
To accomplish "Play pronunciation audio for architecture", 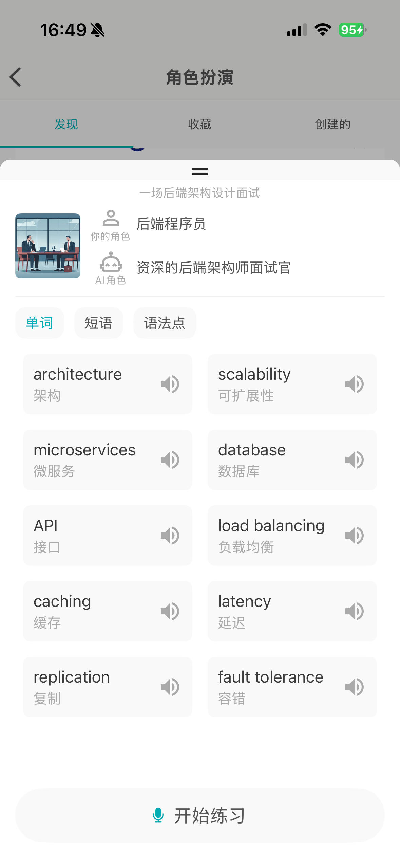I will (x=170, y=384).
